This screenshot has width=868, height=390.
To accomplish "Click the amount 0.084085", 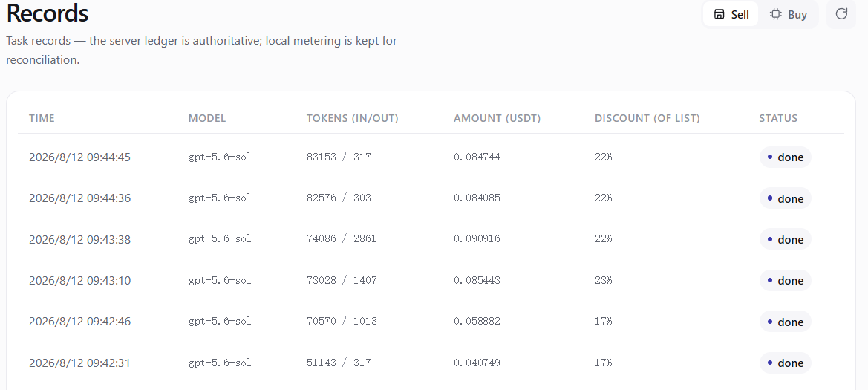I will pos(477,198).
